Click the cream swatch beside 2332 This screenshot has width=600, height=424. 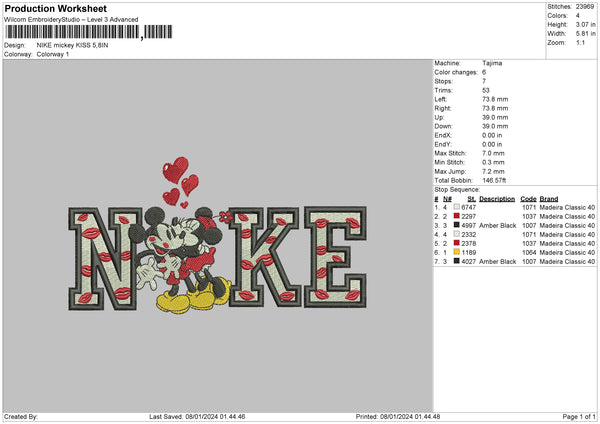457,234
